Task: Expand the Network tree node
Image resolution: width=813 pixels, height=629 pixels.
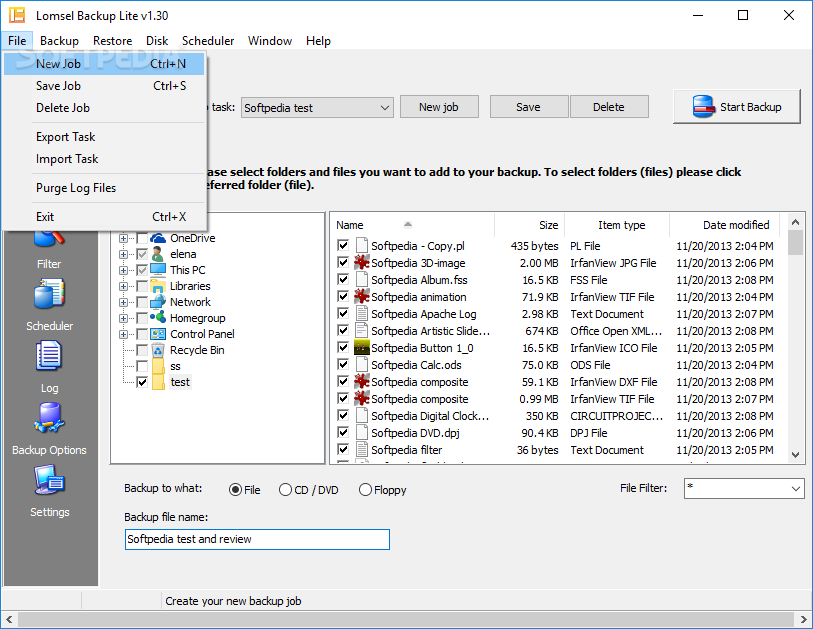Action: (x=123, y=302)
